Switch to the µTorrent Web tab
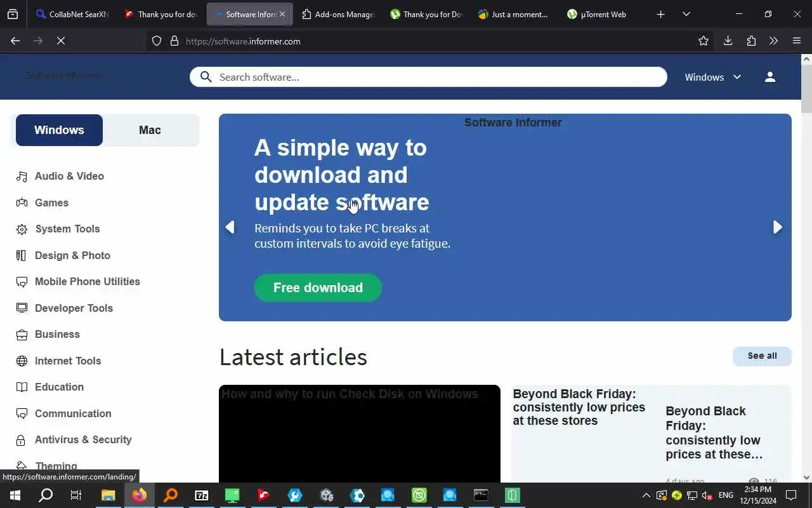 point(603,14)
